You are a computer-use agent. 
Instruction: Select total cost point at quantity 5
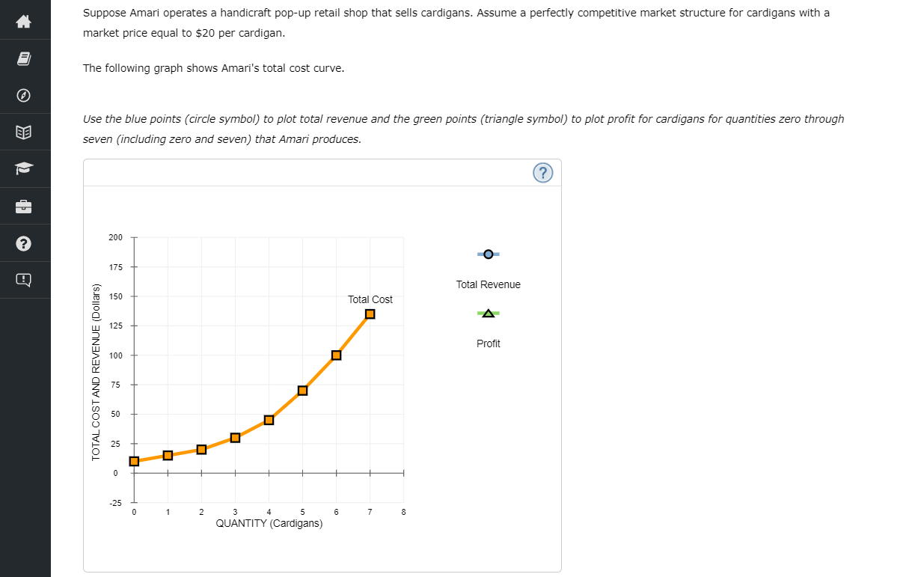point(302,391)
